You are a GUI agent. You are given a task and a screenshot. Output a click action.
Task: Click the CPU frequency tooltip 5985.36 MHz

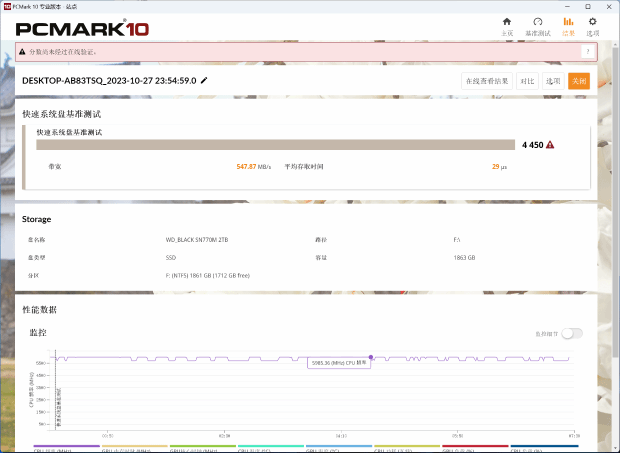click(x=339, y=363)
